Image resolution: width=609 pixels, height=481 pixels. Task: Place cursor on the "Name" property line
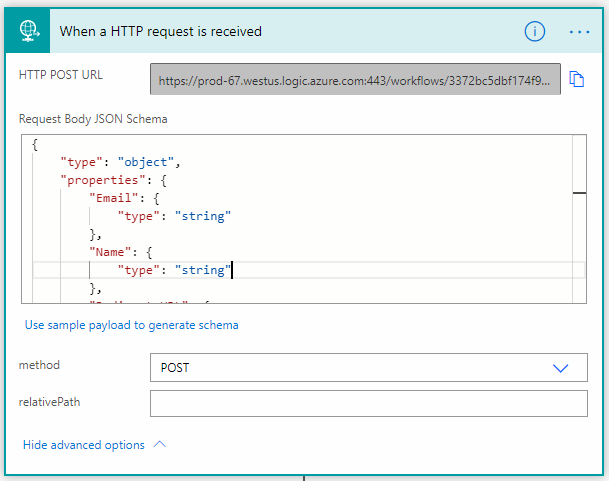click(x=121, y=252)
